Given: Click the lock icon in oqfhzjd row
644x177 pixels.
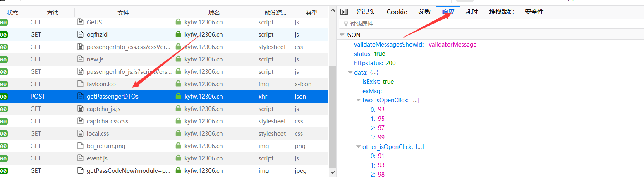Looking at the screenshot, I should pos(178,34).
